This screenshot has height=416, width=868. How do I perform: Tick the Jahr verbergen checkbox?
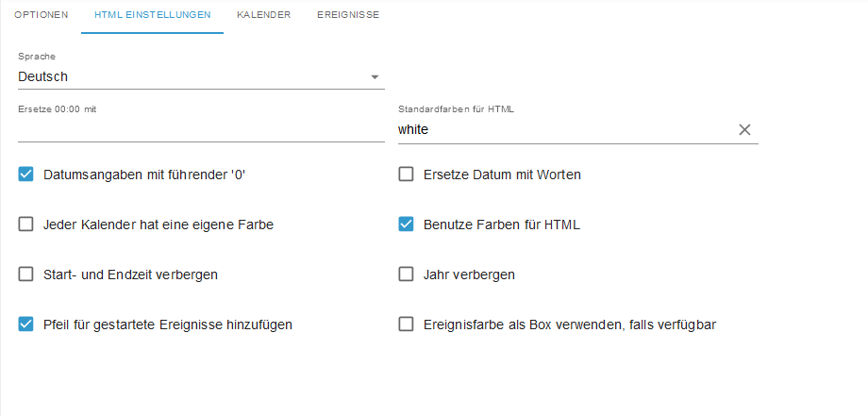coord(407,275)
